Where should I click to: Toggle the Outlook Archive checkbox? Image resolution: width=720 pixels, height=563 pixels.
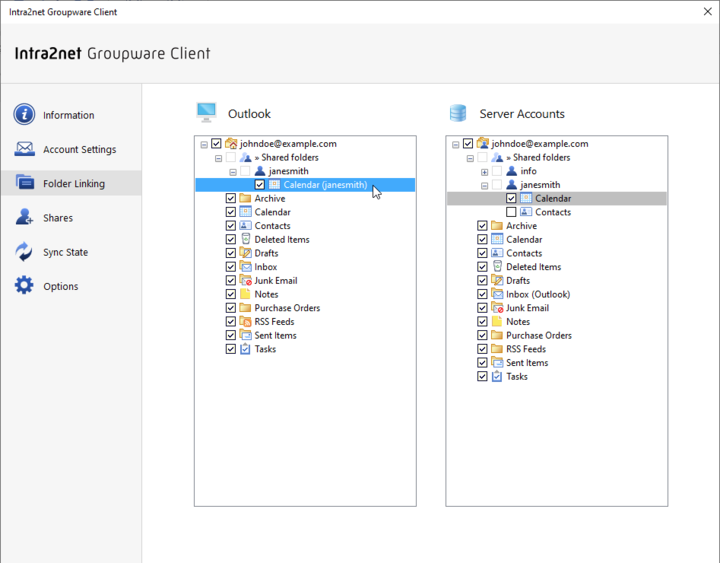(231, 198)
